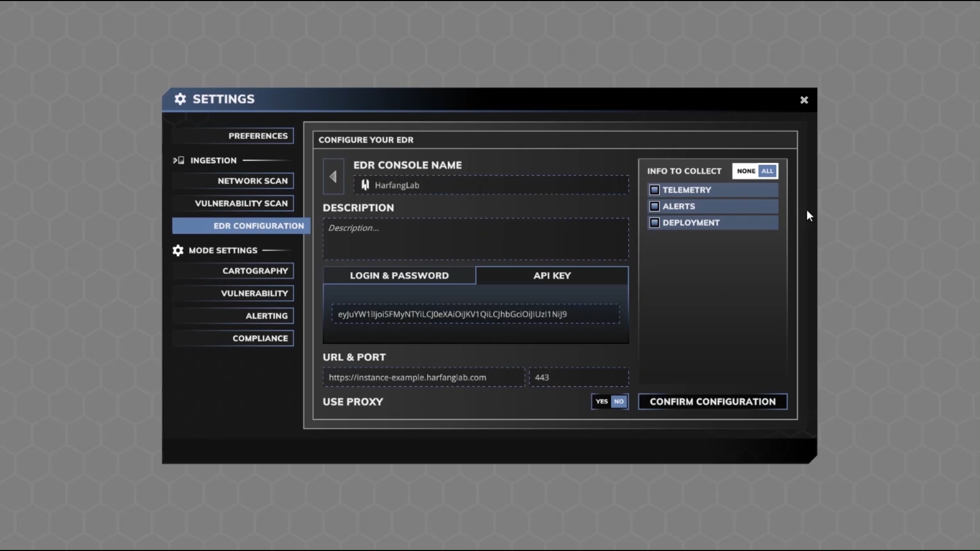Click the port field showing 443
Image resolution: width=980 pixels, height=551 pixels.
tap(579, 378)
